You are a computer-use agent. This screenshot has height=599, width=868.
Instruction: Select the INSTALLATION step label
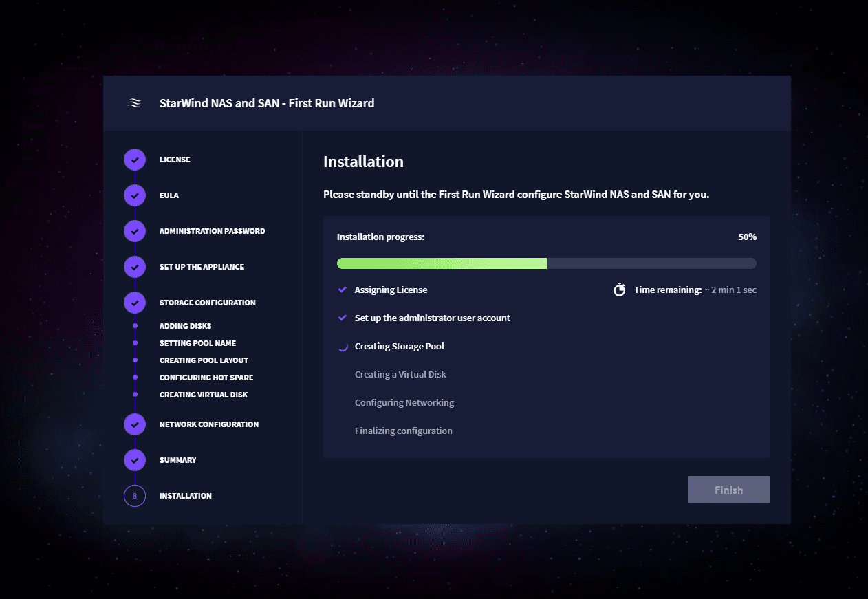pos(186,496)
